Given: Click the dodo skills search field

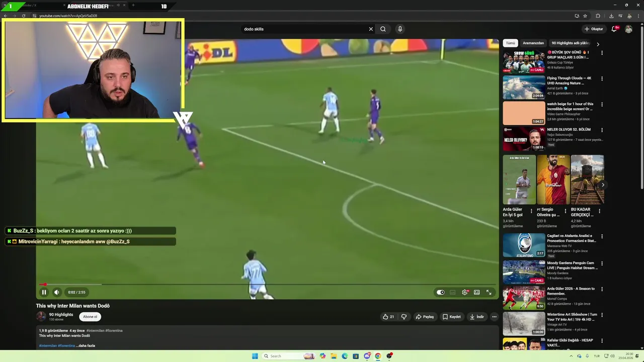Looking at the screenshot, I should pyautogui.click(x=304, y=29).
